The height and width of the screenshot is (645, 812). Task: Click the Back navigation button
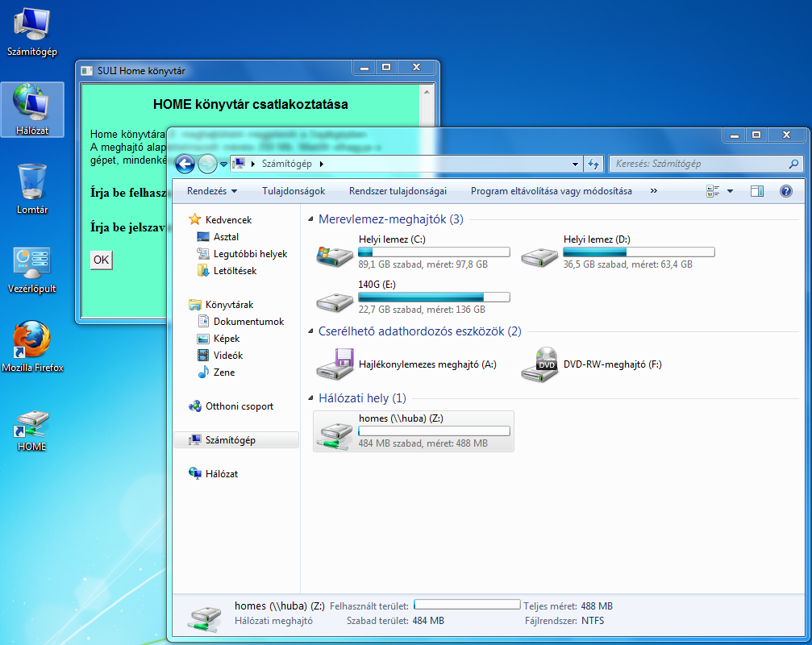pos(185,164)
